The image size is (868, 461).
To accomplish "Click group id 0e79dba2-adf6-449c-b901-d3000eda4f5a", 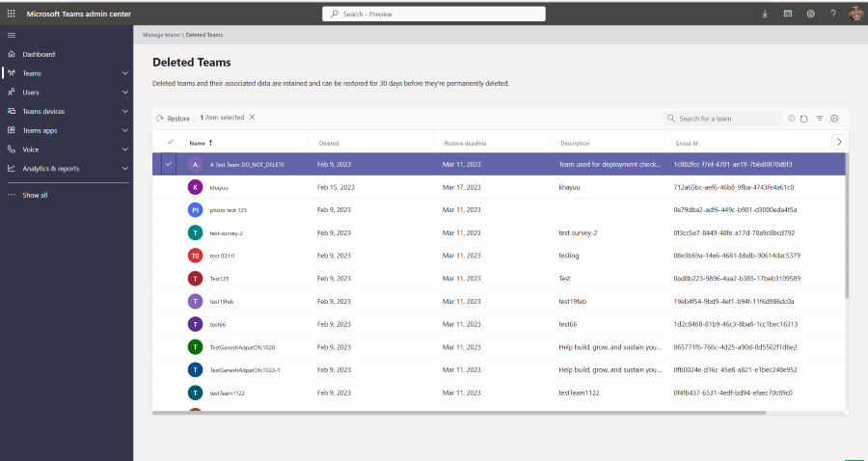I will (735, 209).
